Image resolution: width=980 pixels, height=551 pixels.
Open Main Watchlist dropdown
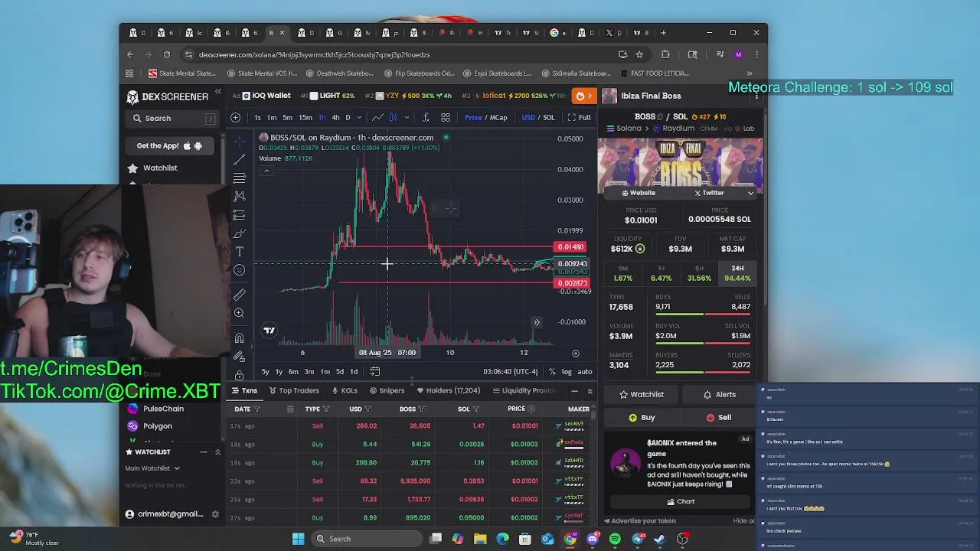click(152, 468)
